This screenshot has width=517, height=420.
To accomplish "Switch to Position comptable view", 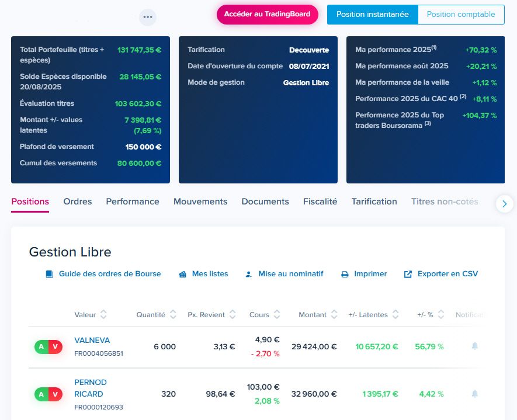I will 461,15.
